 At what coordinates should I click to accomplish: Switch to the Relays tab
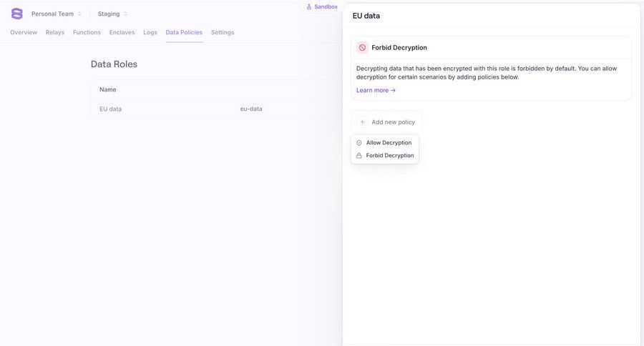coord(55,32)
